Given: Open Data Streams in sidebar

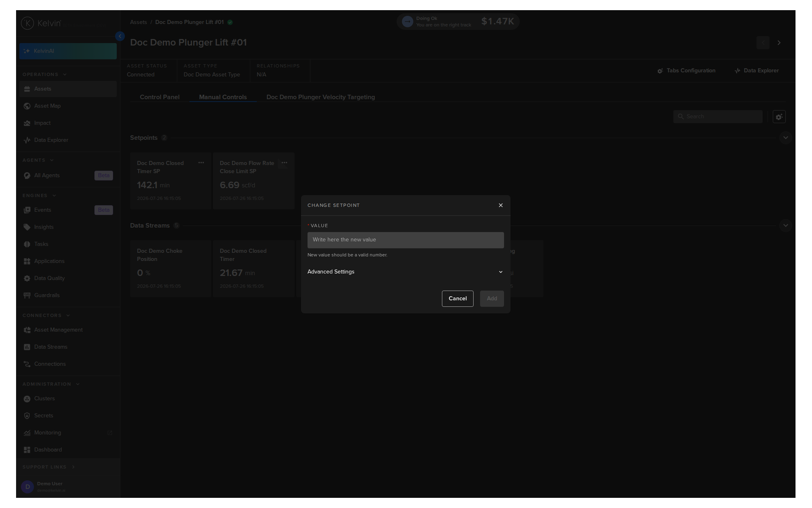Looking at the screenshot, I should (x=68, y=347).
